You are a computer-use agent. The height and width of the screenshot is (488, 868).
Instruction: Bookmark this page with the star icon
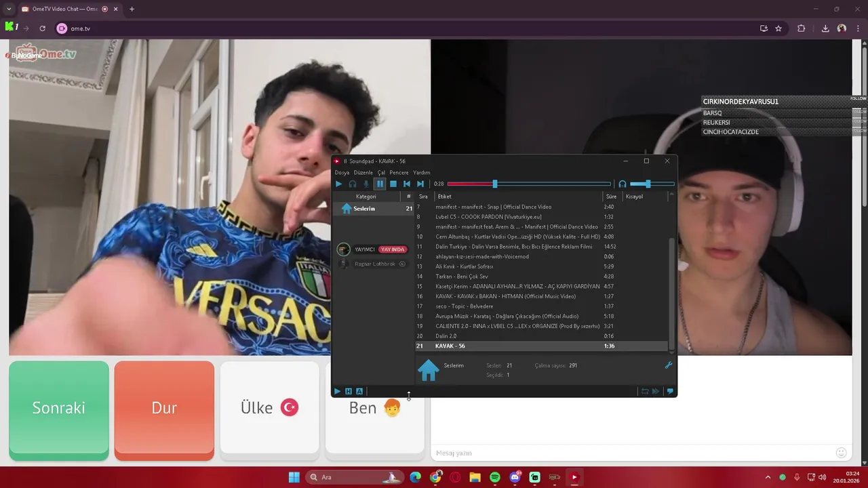778,28
